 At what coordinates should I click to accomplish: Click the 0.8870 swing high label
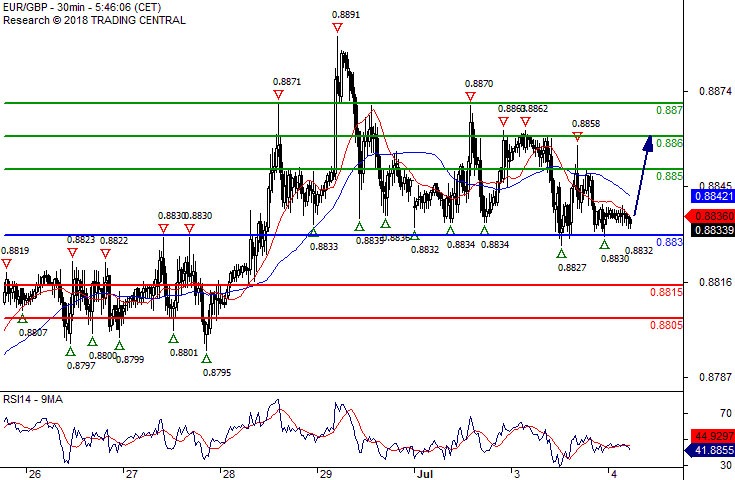click(x=479, y=83)
